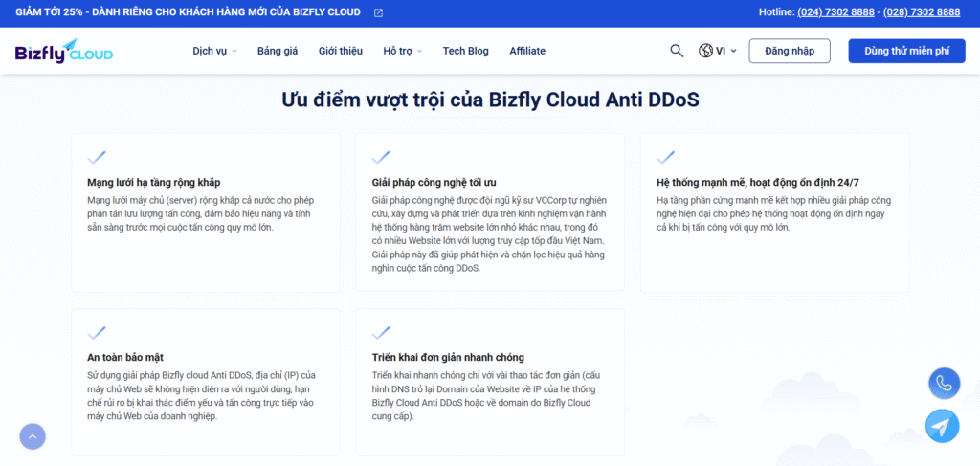The image size is (980, 466).
Task: Open the search magnifier icon
Action: click(x=677, y=51)
